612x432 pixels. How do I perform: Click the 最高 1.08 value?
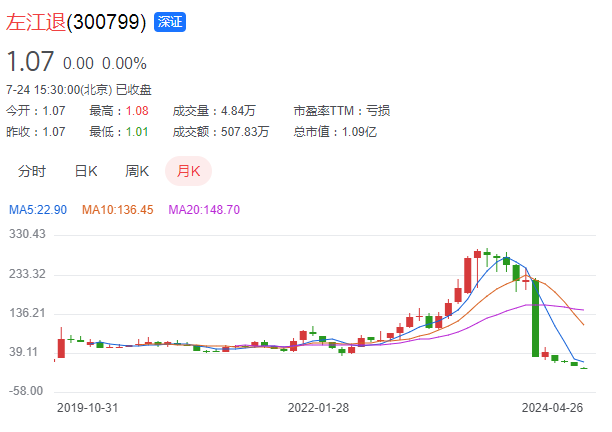tap(137, 111)
